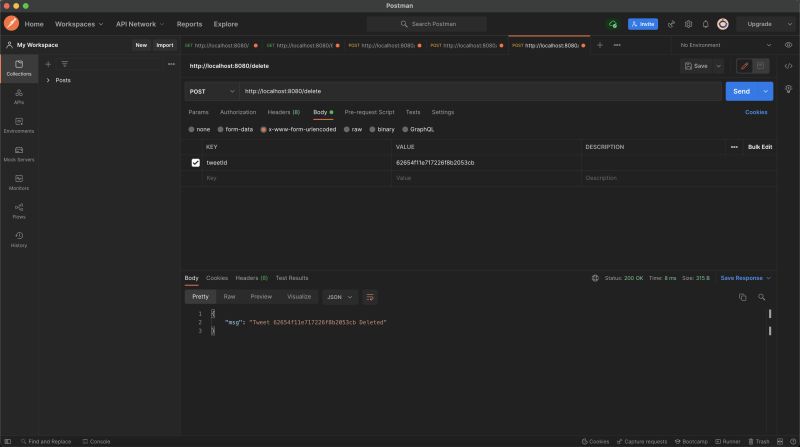This screenshot has width=800, height=447.
Task: Click the filter icon in collections panel
Action: (65, 64)
